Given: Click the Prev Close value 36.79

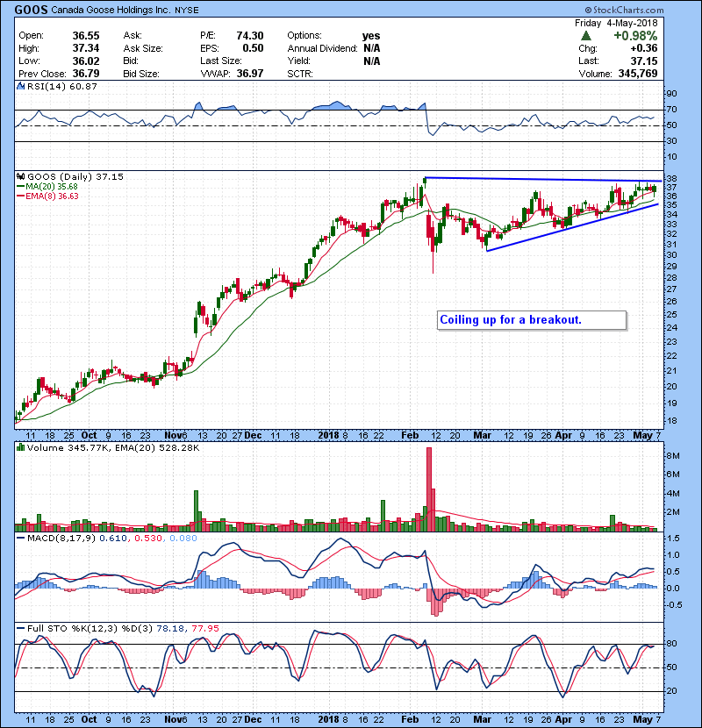Looking at the screenshot, I should point(86,74).
